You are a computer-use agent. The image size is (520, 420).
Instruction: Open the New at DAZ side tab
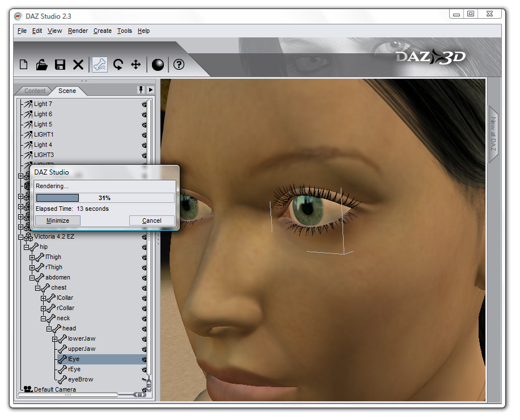click(493, 134)
